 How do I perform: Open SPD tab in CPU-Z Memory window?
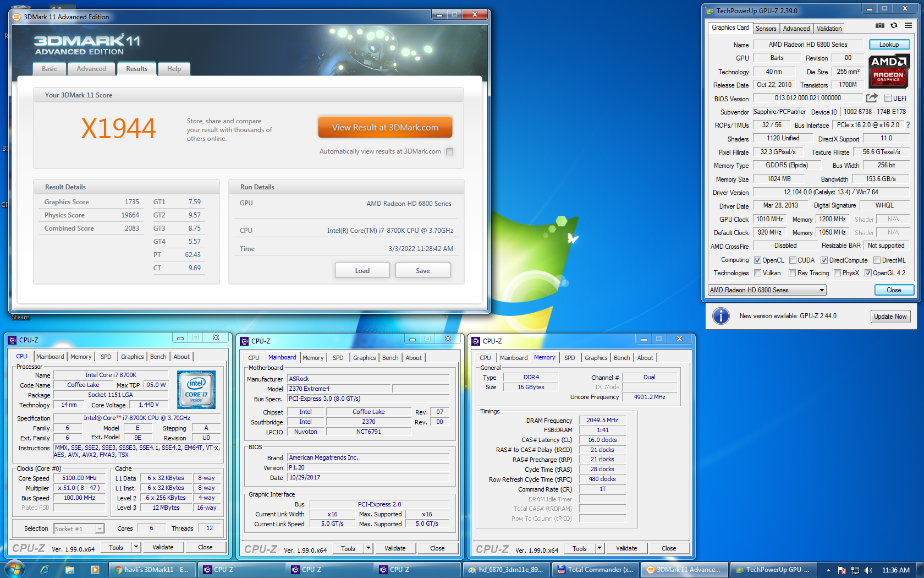570,358
